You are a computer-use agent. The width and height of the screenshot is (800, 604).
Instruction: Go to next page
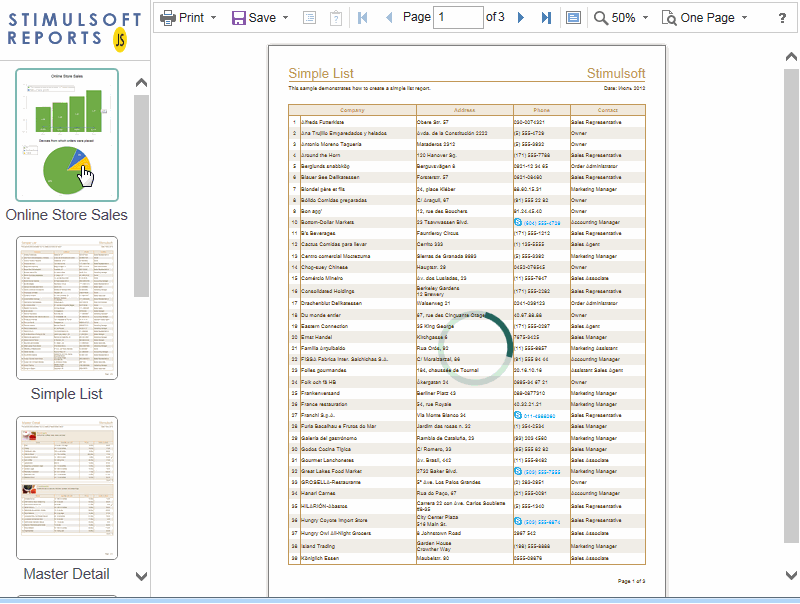[x=520, y=18]
